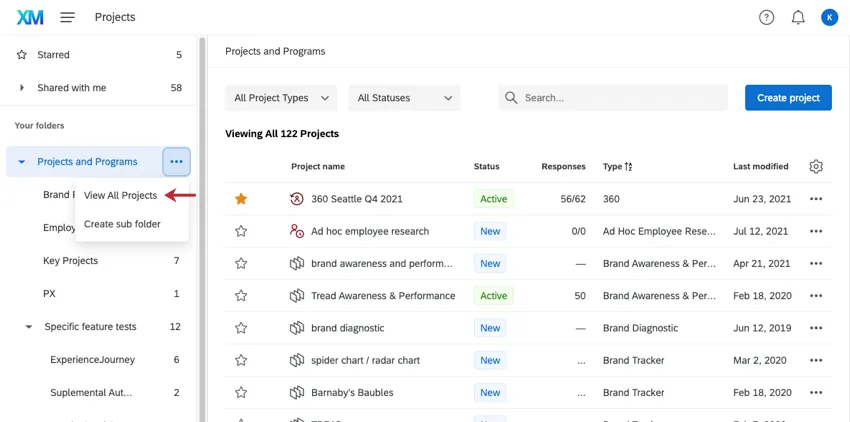
Task: Star the Ad hoc employee research project
Action: [241, 231]
